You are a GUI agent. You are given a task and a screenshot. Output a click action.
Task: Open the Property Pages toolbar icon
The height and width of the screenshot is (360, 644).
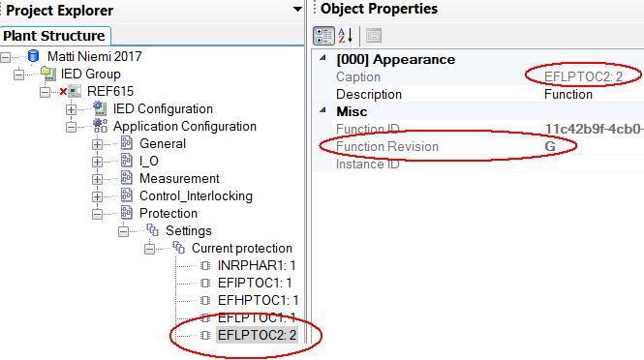coord(374,36)
